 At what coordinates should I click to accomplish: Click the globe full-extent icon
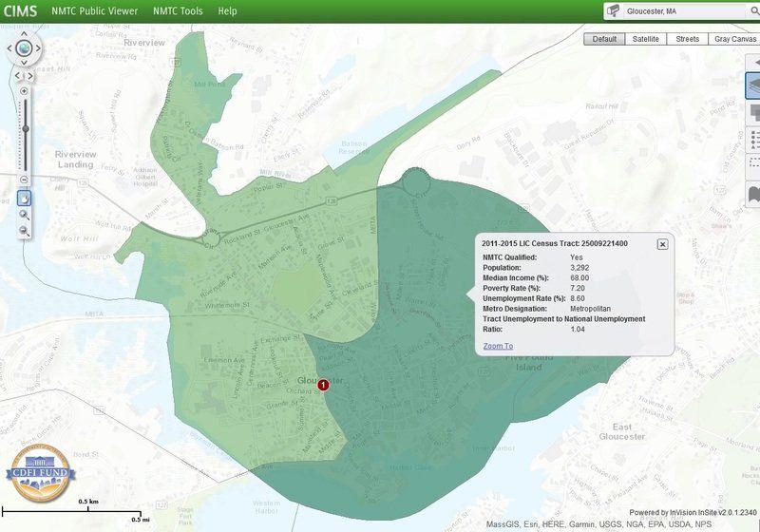(25, 47)
